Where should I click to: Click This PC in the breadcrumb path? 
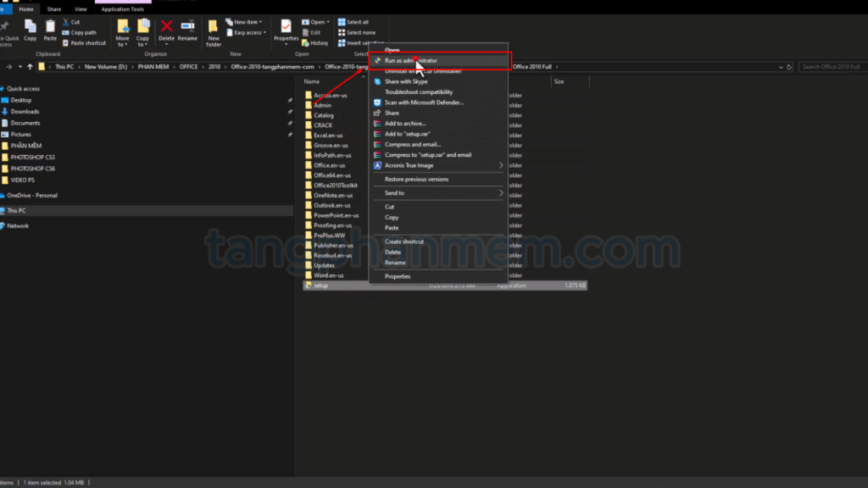[64, 67]
